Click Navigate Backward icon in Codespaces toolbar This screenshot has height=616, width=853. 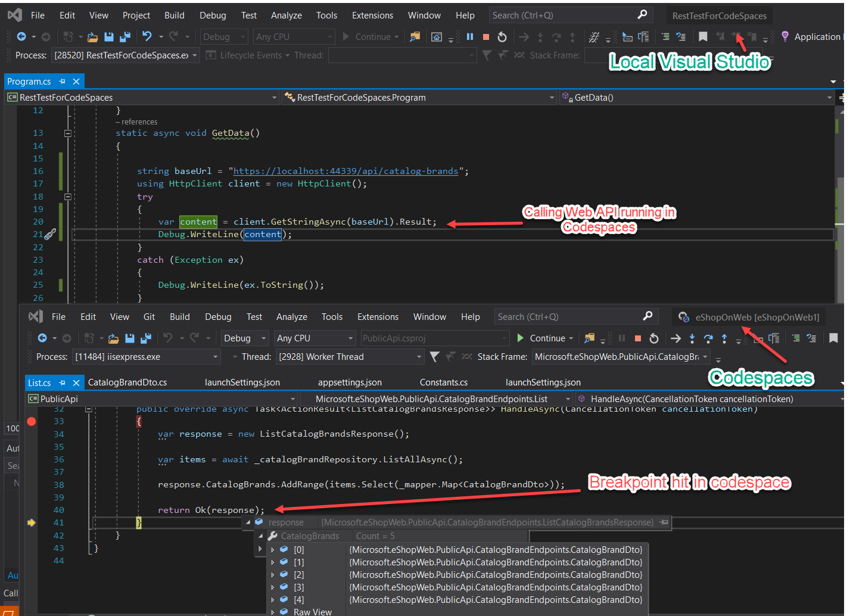pyautogui.click(x=42, y=338)
